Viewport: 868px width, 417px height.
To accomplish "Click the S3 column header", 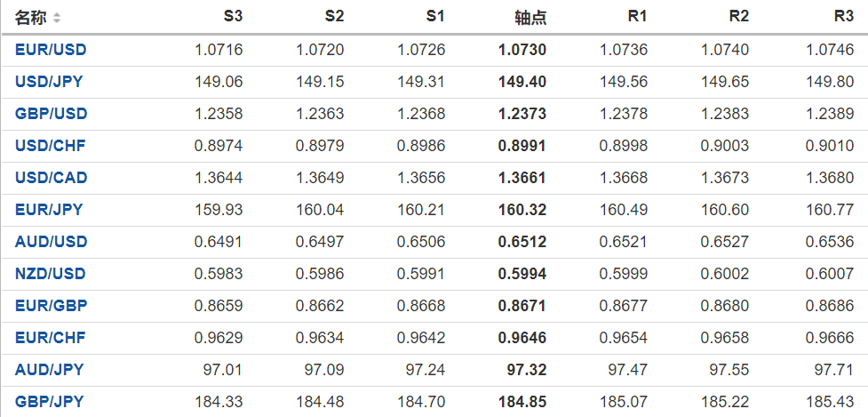I will point(233,17).
